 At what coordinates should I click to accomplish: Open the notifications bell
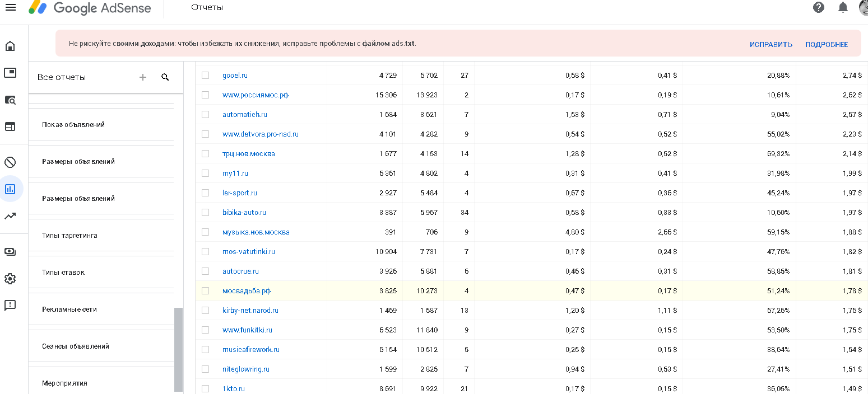click(843, 7)
